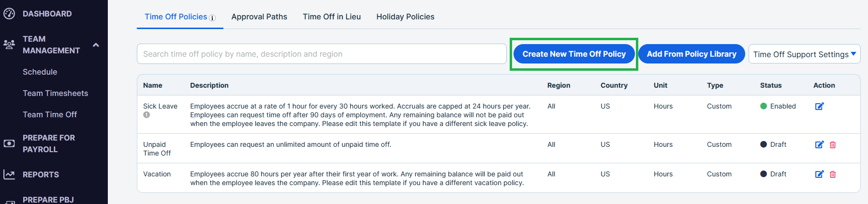
Task: Edit the Vacation policy
Action: [819, 174]
